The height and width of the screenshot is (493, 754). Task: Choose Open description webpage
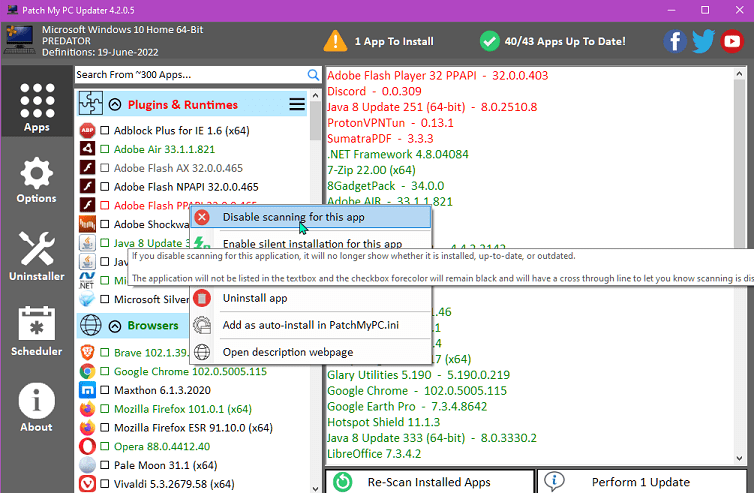[311, 352]
